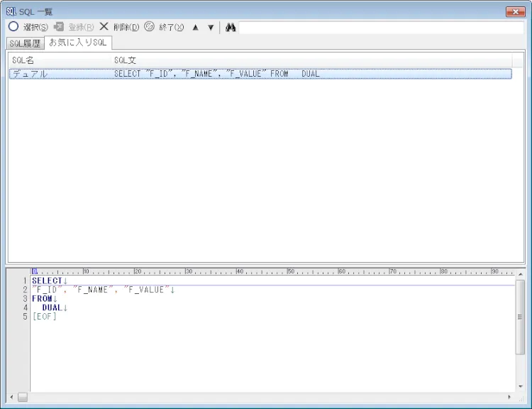The width and height of the screenshot is (532, 409).
Task: Focus the search text field
Action: [x=382, y=28]
